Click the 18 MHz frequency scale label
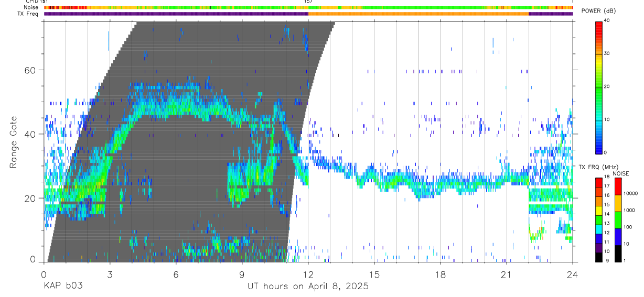This screenshot has width=644, height=297. click(x=607, y=178)
